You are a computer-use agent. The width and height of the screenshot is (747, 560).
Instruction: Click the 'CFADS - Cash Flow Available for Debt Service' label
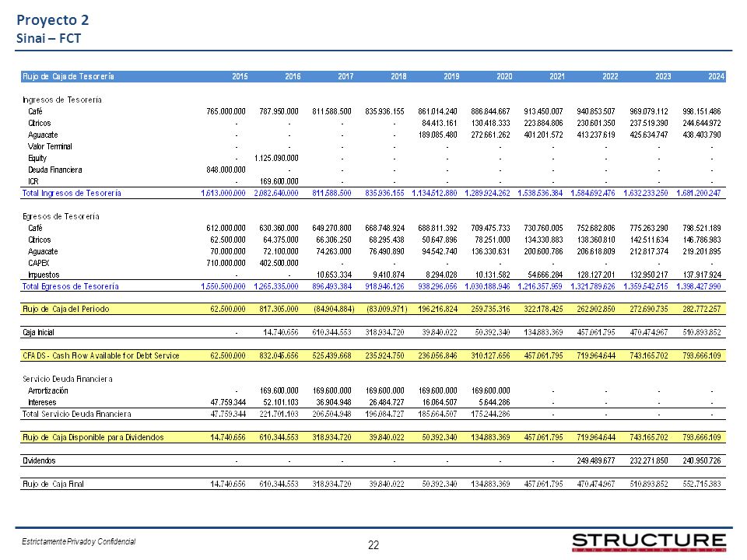click(101, 355)
